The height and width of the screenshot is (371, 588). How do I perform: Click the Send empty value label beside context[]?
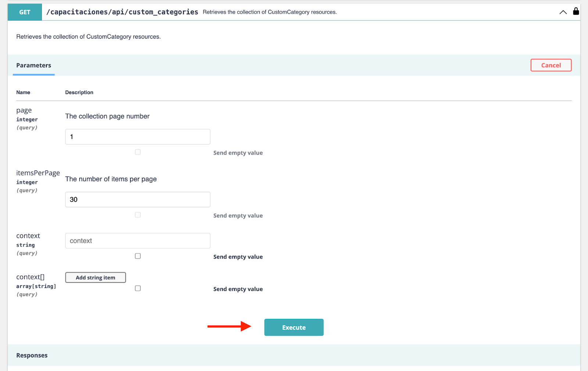pyautogui.click(x=238, y=289)
